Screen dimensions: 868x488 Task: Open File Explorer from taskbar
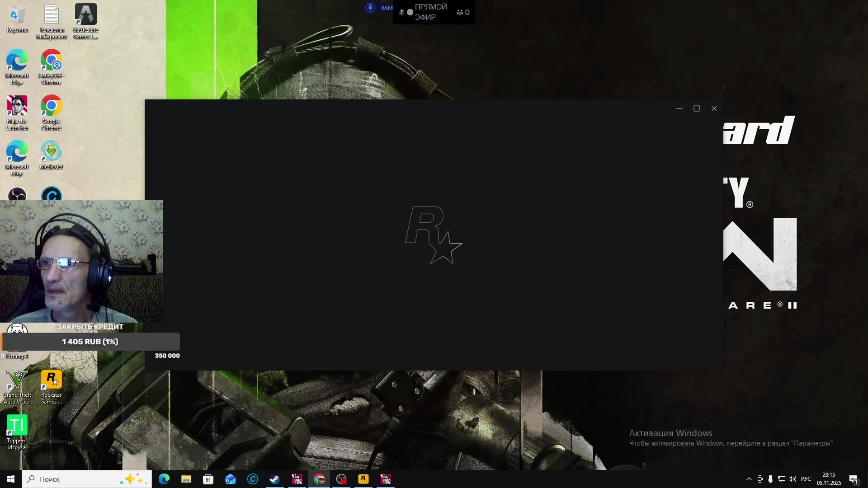coord(186,479)
